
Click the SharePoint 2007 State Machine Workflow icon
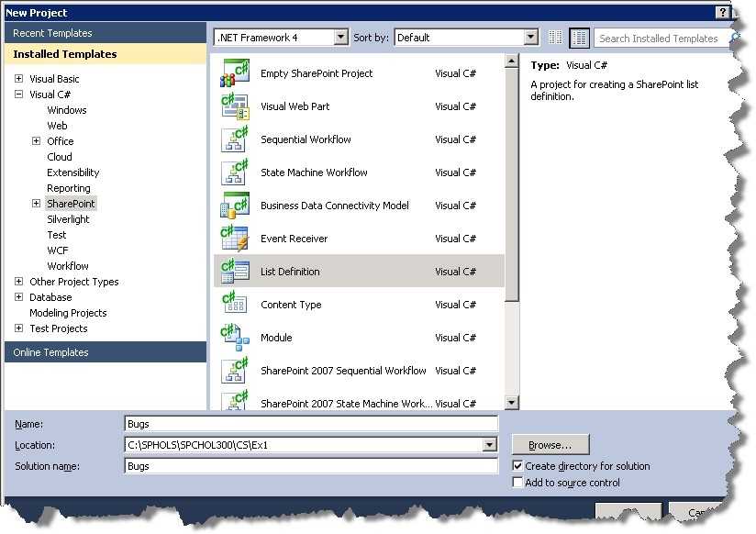tap(235, 400)
